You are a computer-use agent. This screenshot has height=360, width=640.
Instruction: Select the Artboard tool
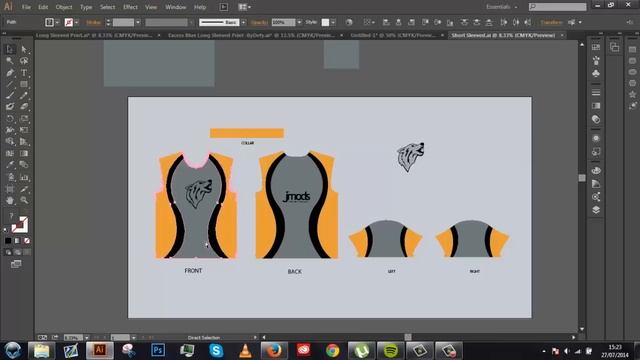pyautogui.click(x=10, y=189)
